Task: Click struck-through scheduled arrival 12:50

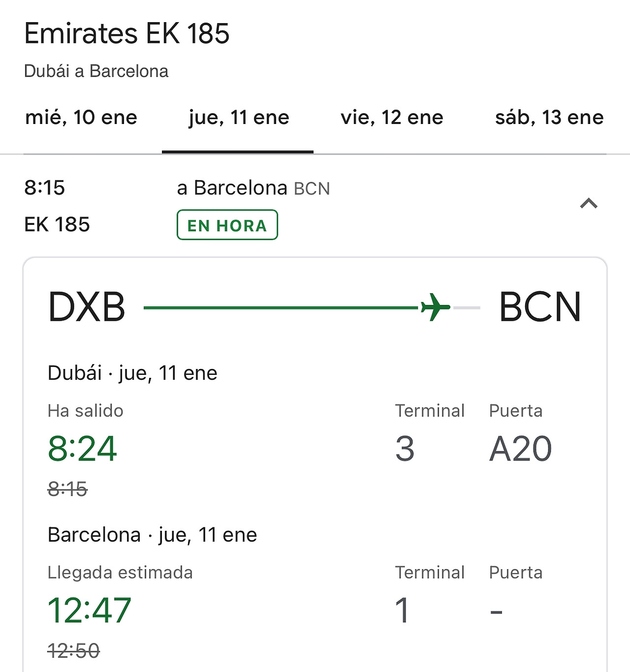Action: [x=74, y=651]
